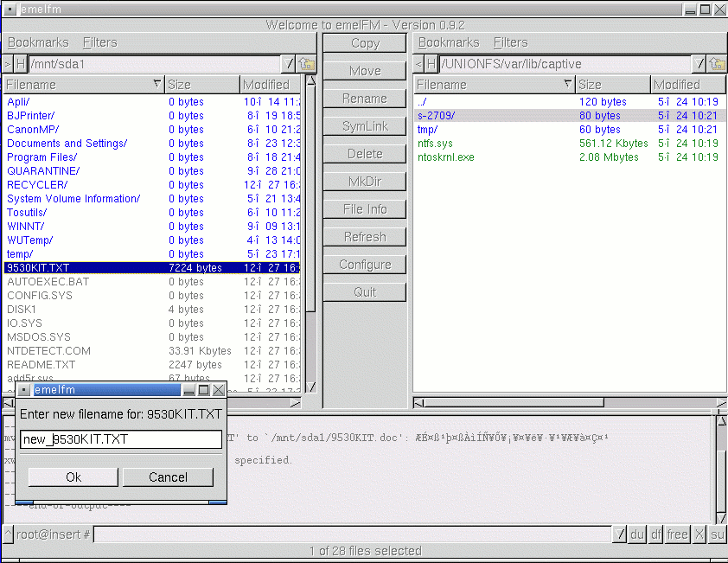
Task: Click the left pane 'H' home button
Action: coord(20,64)
